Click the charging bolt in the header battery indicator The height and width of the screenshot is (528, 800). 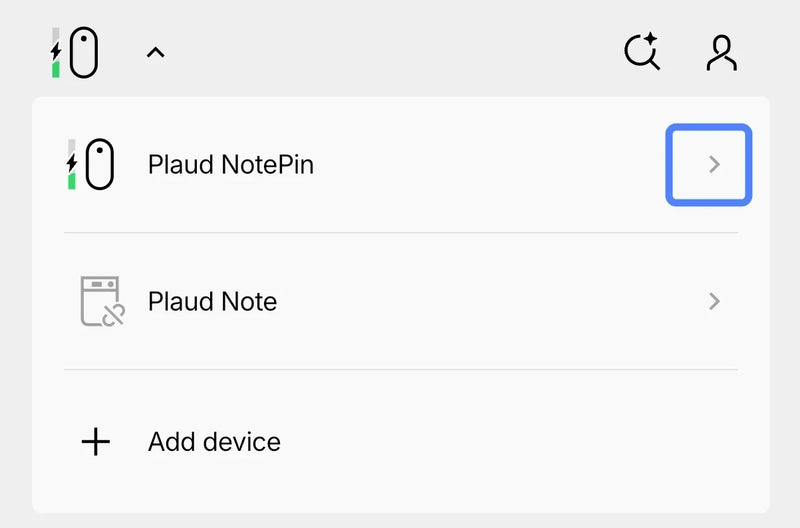(x=56, y=52)
